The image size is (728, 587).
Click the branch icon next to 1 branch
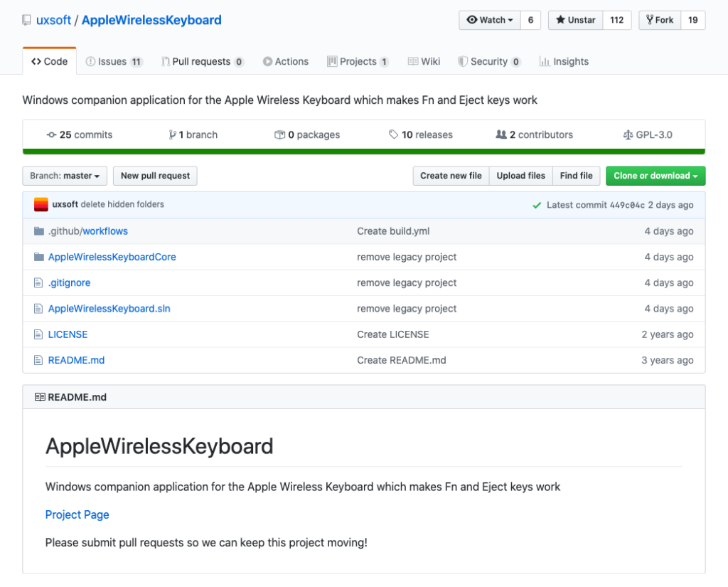[x=172, y=134]
